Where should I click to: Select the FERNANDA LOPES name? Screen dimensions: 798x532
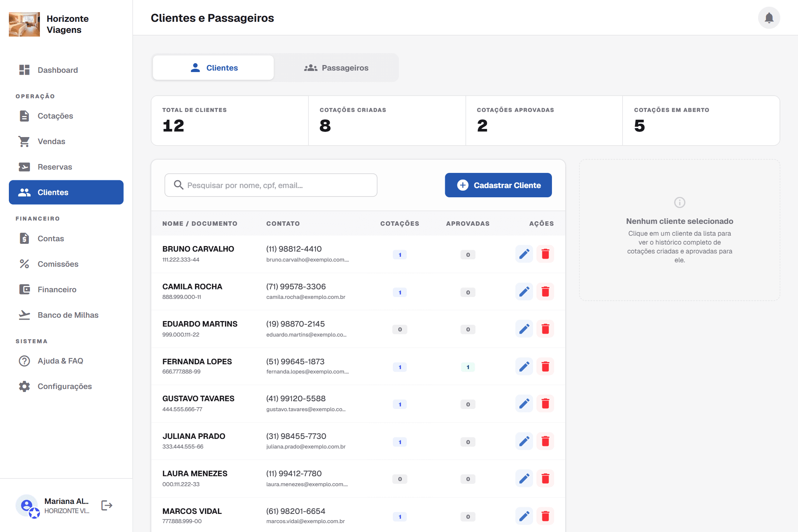[x=197, y=362]
